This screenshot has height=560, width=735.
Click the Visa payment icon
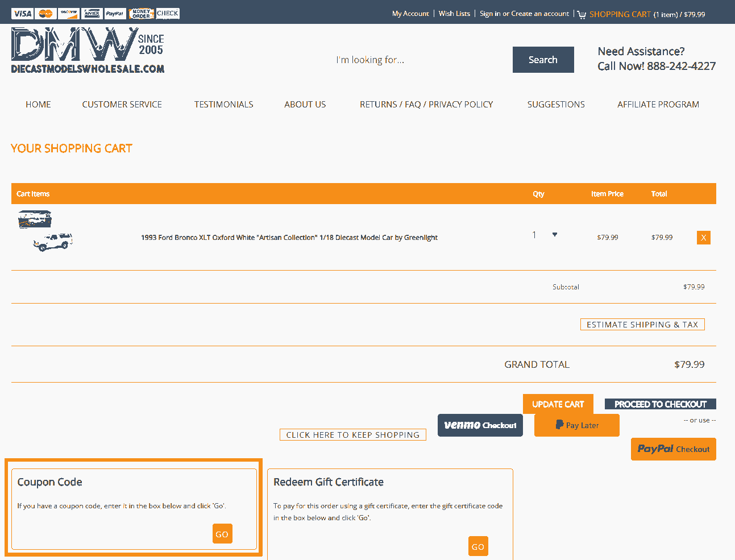22,13
